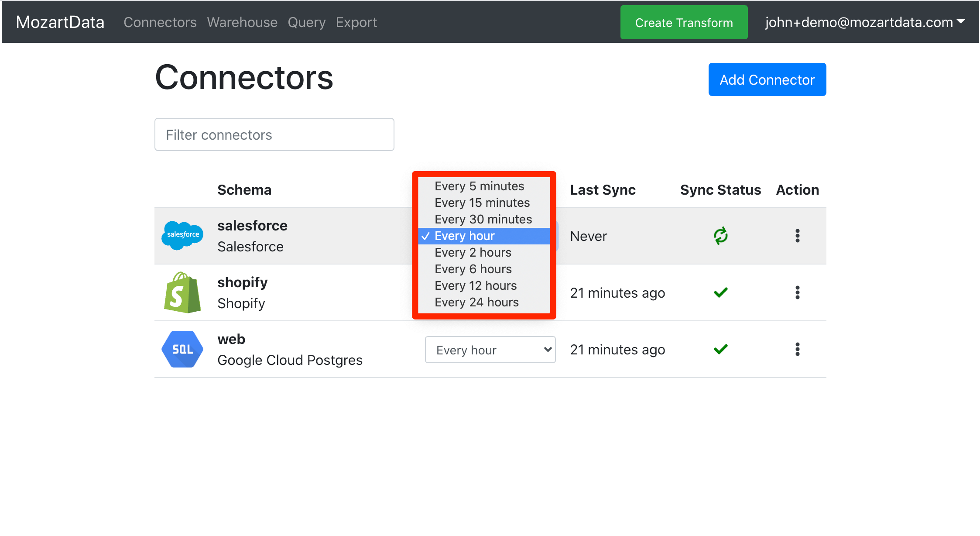Open web row sync frequency dropdown
This screenshot has width=980, height=536.
coord(490,350)
